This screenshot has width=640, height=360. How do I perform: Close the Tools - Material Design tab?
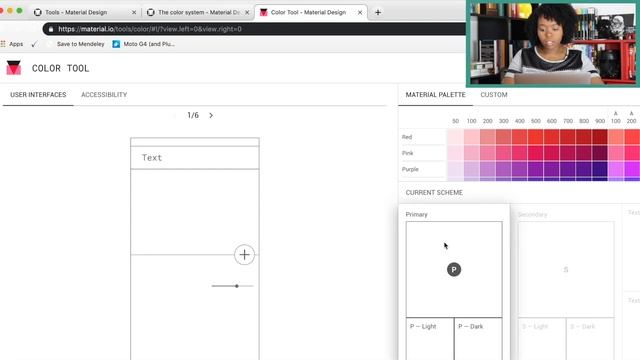134,13
